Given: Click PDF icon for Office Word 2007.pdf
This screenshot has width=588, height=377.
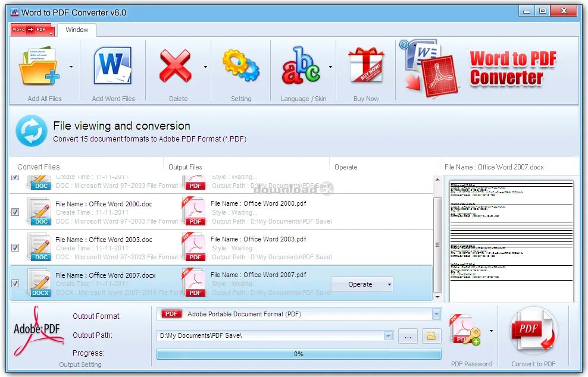Looking at the screenshot, I should point(194,282).
